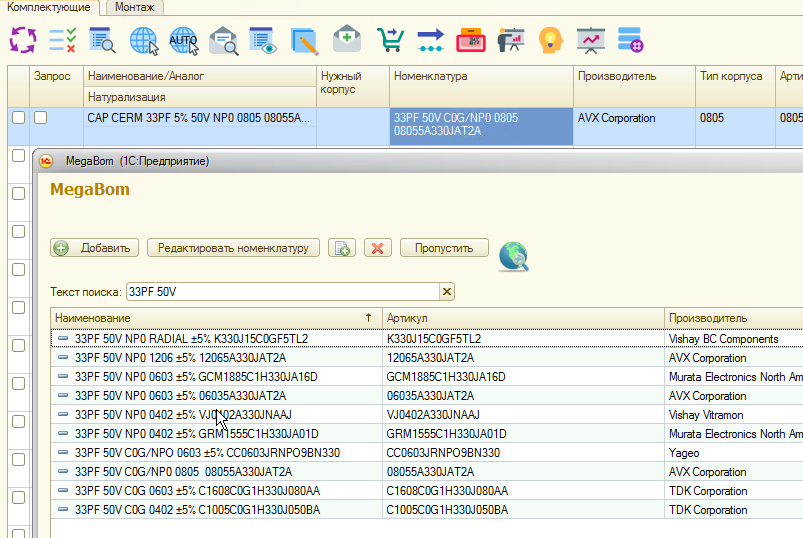
Task: Click the globe search icon in MegaBom
Action: coord(514,257)
